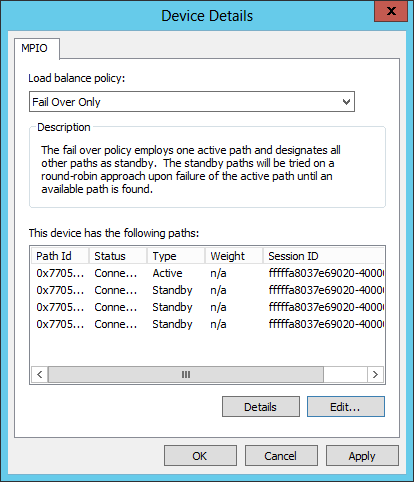This screenshot has height=482, width=414.
Task: Click the Details button
Action: [261, 407]
